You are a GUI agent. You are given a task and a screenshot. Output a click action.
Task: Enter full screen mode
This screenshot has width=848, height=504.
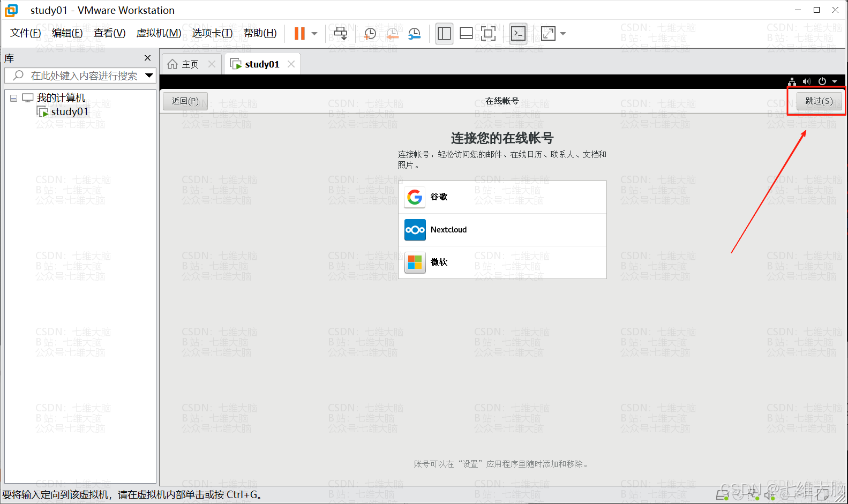(488, 34)
